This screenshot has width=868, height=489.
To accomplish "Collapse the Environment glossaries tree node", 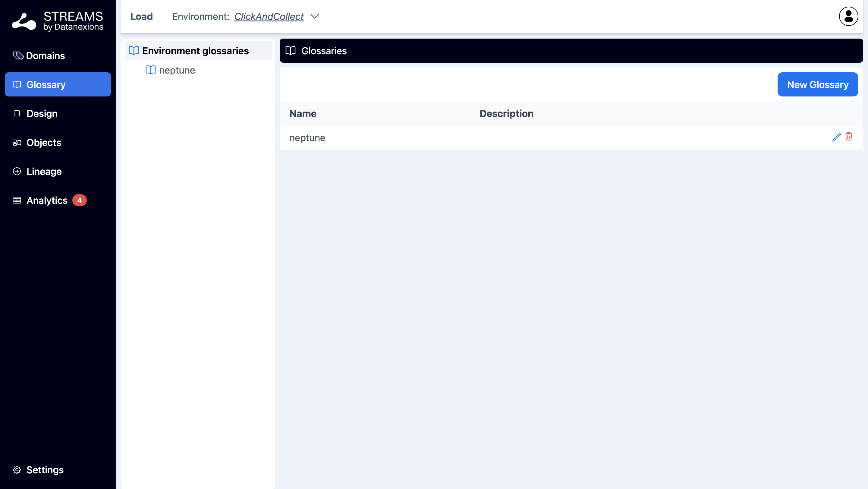I will pyautogui.click(x=195, y=51).
